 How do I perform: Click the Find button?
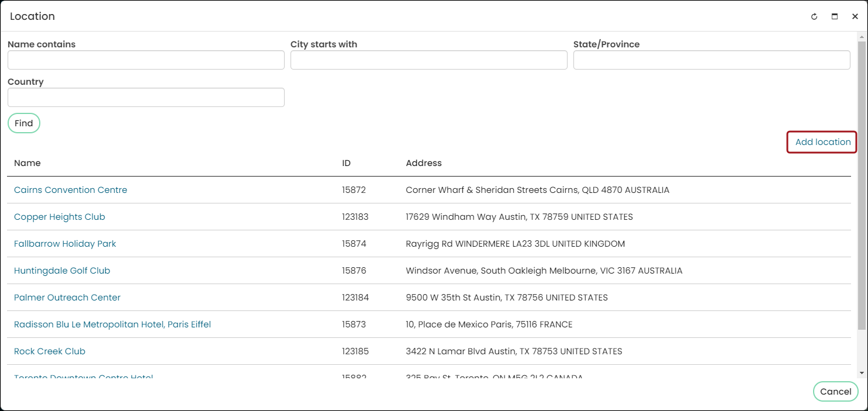pos(24,123)
